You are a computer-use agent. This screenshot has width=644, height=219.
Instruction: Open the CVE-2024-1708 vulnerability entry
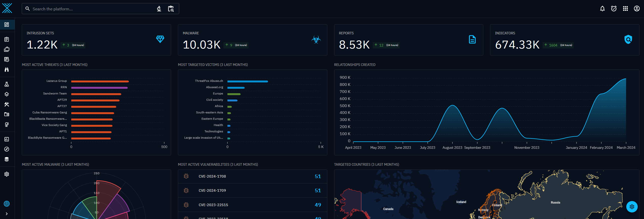pyautogui.click(x=212, y=176)
